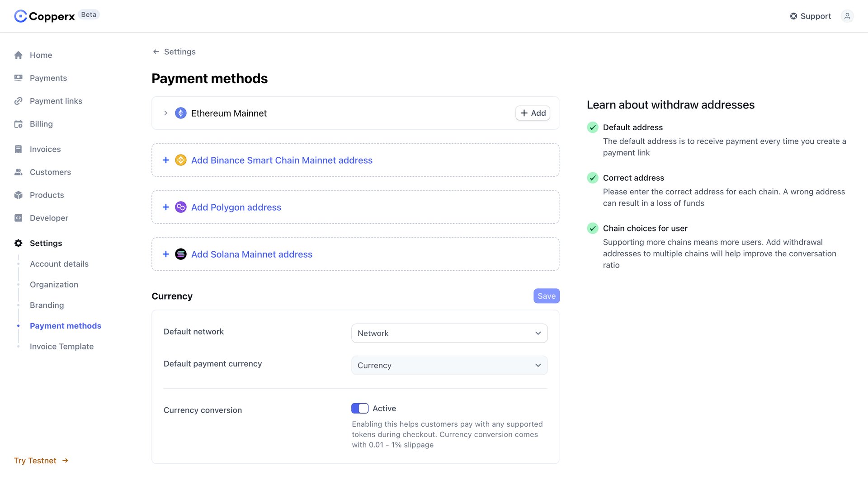This screenshot has height=480, width=868.
Task: Expand the Ethereum Mainnet row
Action: point(166,113)
